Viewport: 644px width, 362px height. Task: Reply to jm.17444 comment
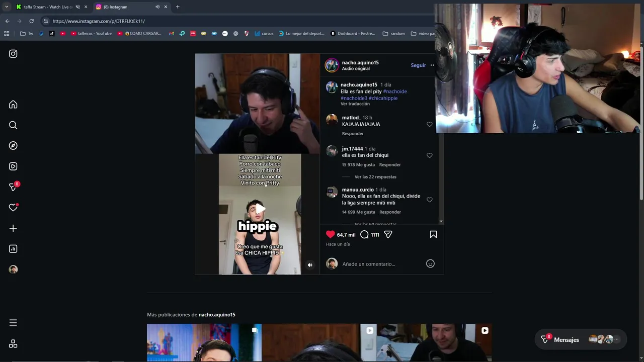pyautogui.click(x=390, y=165)
